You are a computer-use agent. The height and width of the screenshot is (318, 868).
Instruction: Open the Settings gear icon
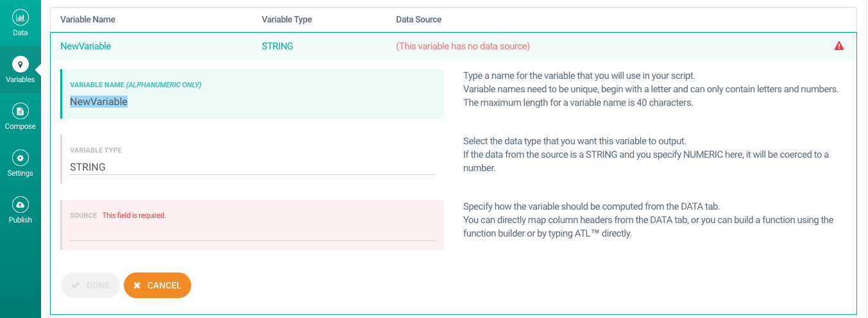[x=21, y=158]
